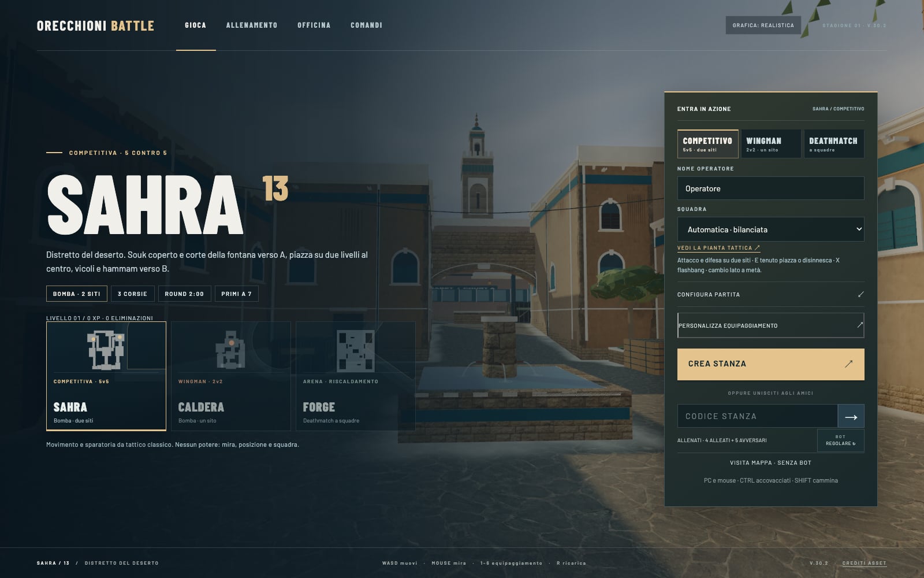Click the Caldera minimap icon
This screenshot has width=924, height=578.
(230, 350)
